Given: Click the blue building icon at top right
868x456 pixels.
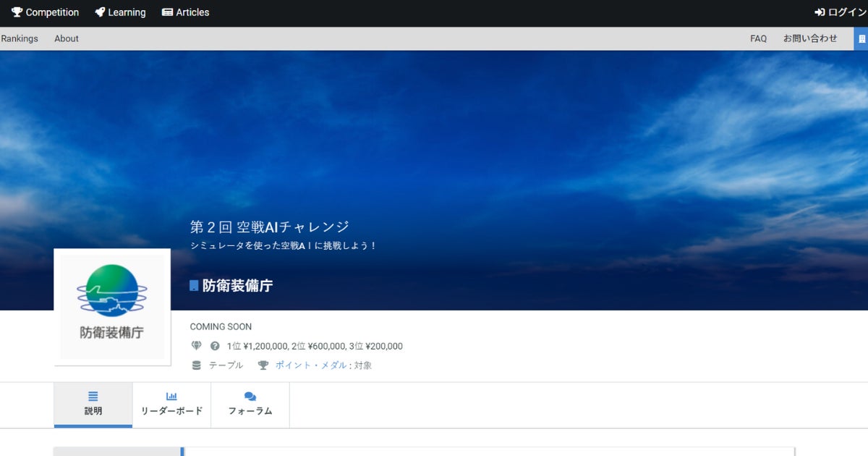Looking at the screenshot, I should [861, 38].
